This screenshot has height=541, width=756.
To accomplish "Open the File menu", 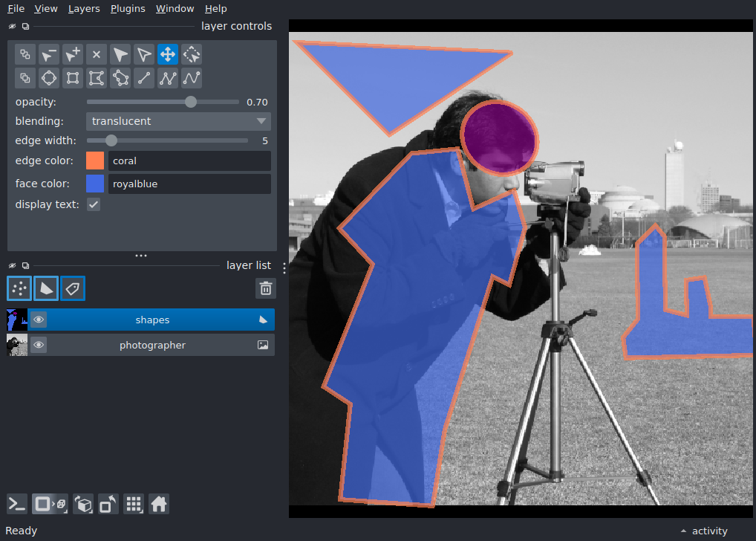I will click(16, 9).
